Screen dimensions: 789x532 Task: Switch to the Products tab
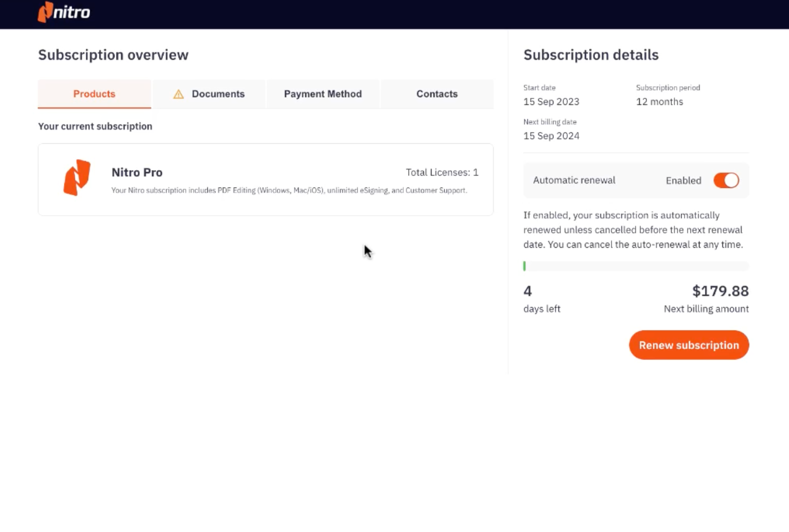(x=94, y=94)
